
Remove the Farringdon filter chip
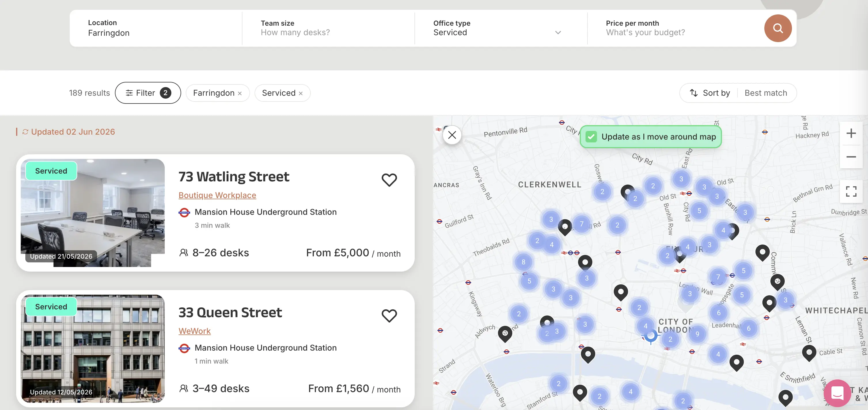click(x=240, y=93)
